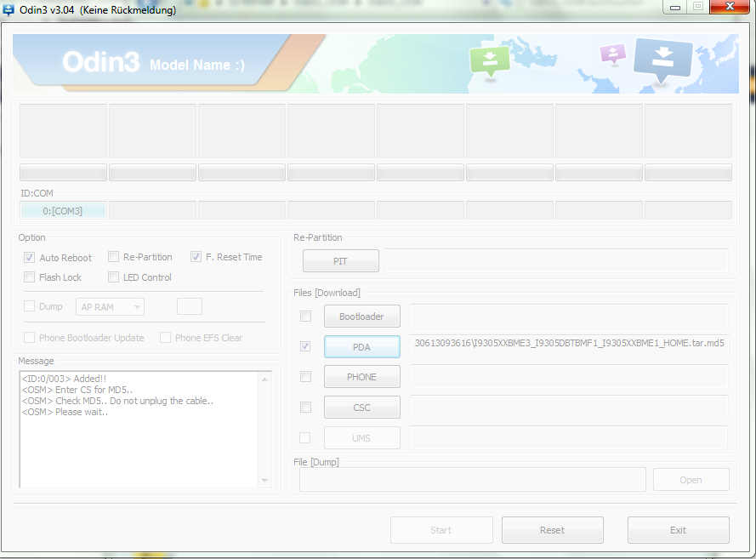Toggle the F. Reset Time checkbox
The height and width of the screenshot is (559, 756).
196,257
